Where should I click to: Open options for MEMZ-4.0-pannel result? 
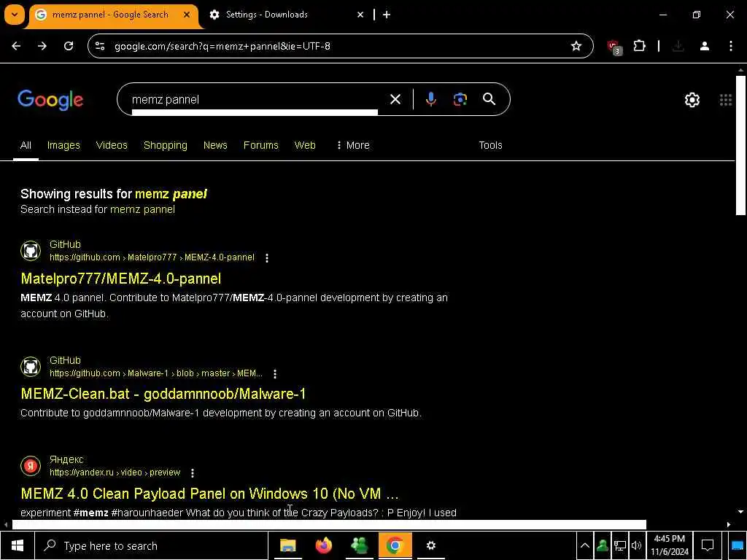point(267,257)
